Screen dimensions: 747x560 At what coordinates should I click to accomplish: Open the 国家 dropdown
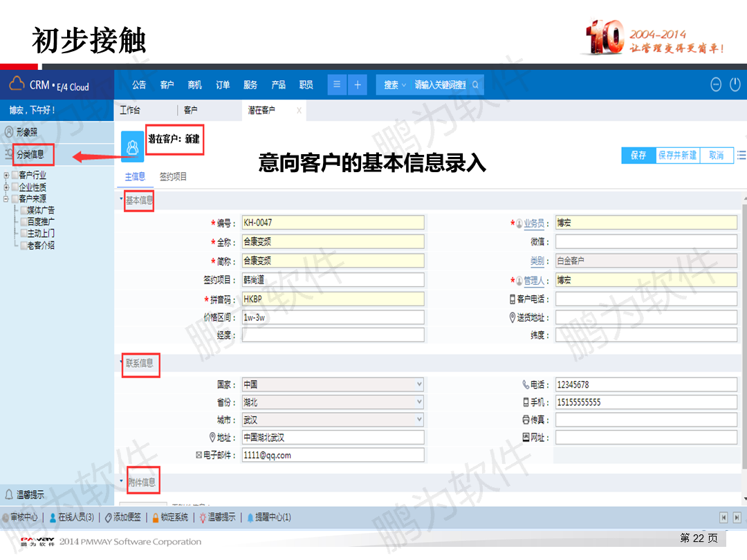tap(419, 384)
